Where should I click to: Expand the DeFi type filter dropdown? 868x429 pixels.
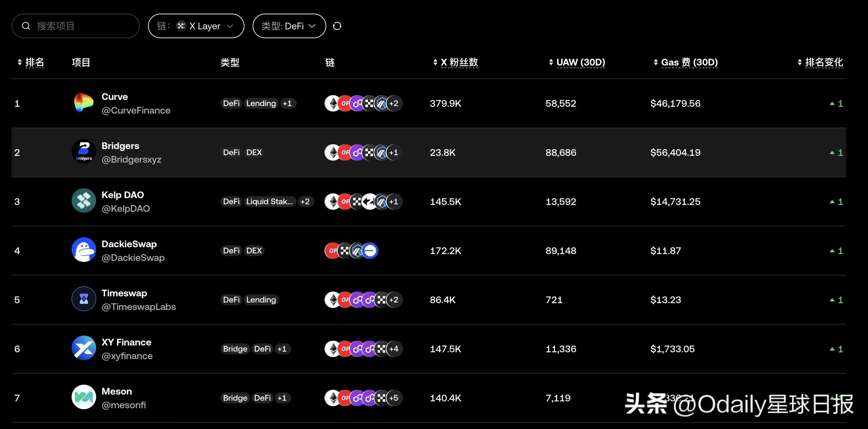289,26
